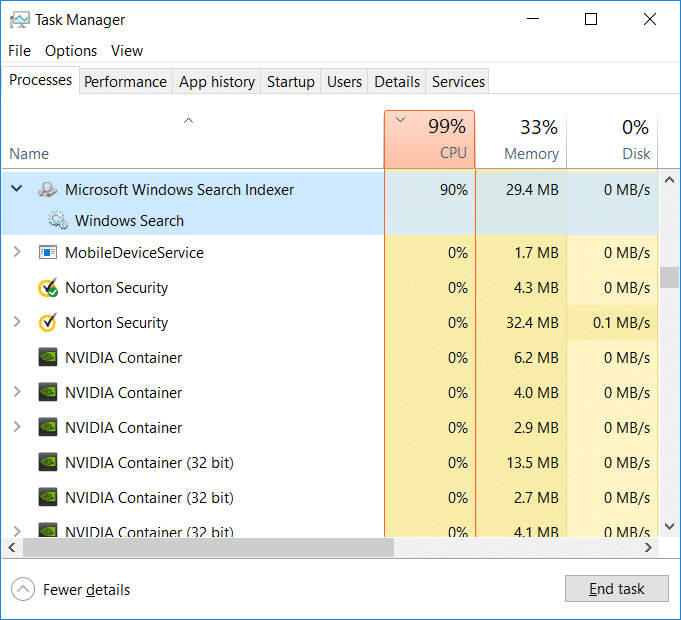Expand the second NVIDIA Container entry
The width and height of the screenshot is (681, 620).
[16, 393]
